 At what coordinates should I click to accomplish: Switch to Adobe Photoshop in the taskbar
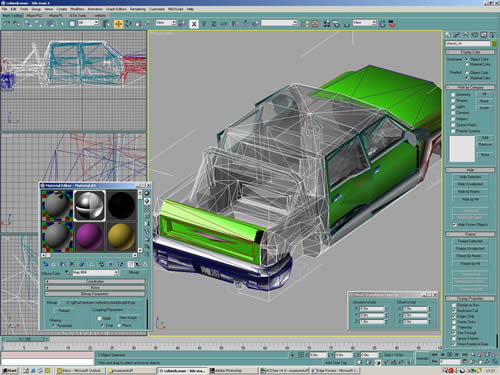click(233, 370)
